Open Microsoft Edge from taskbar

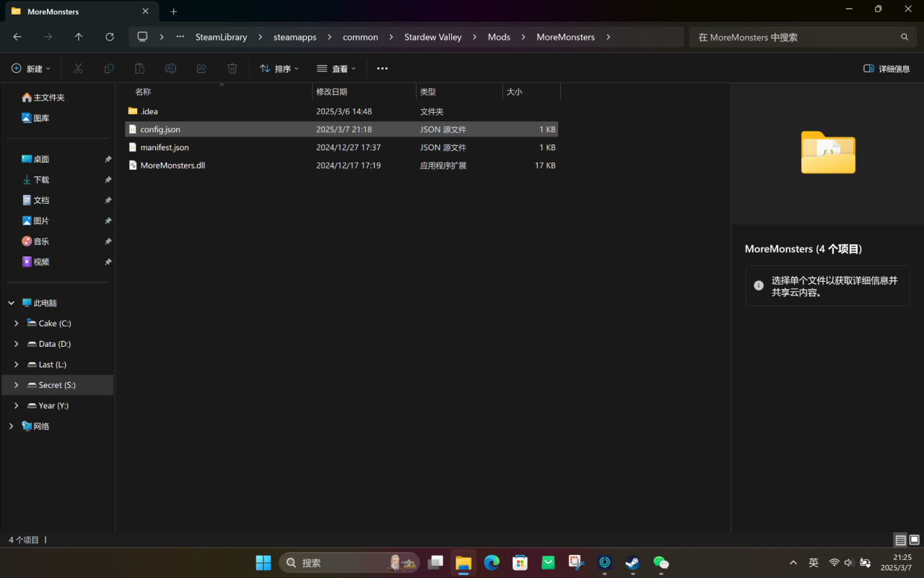[x=492, y=563]
